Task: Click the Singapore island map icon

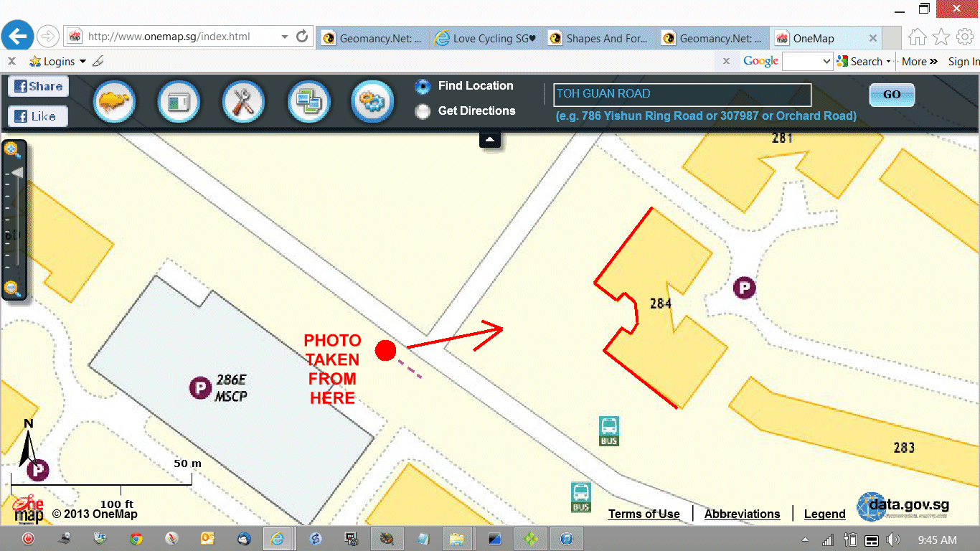Action: (x=115, y=100)
